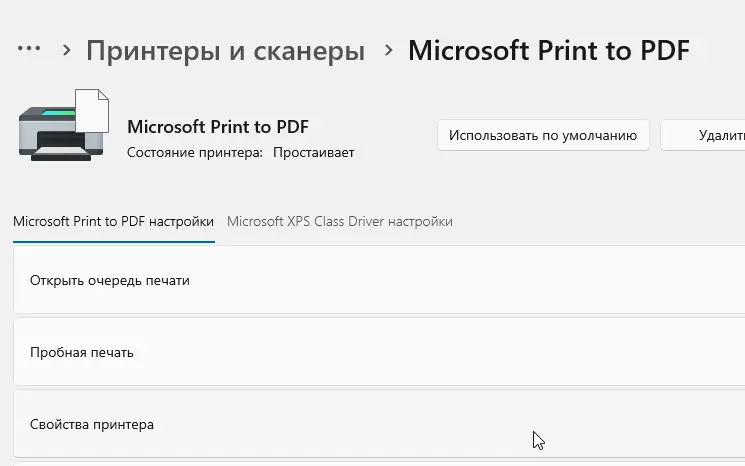Click the white paper sheet on printer icon
Screen dimensions: 745x466
coord(92,110)
